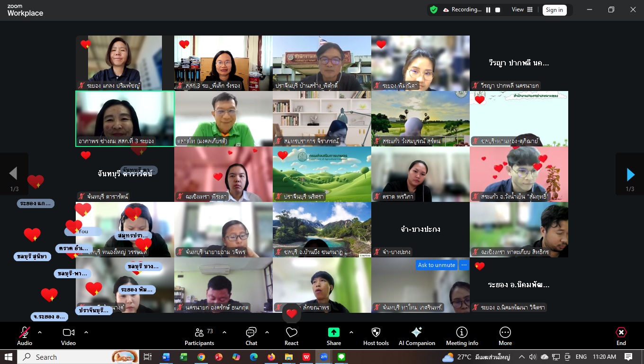Open options menu on participant tile

(x=464, y=265)
